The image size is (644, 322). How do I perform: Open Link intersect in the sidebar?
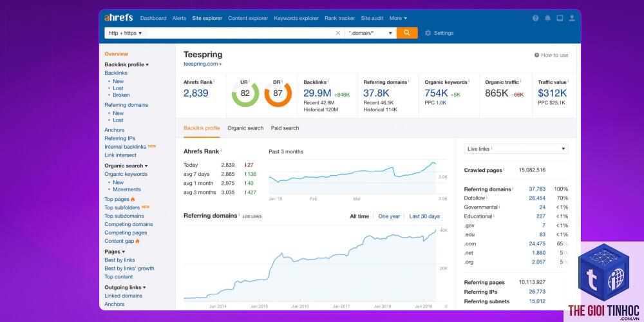click(120, 155)
